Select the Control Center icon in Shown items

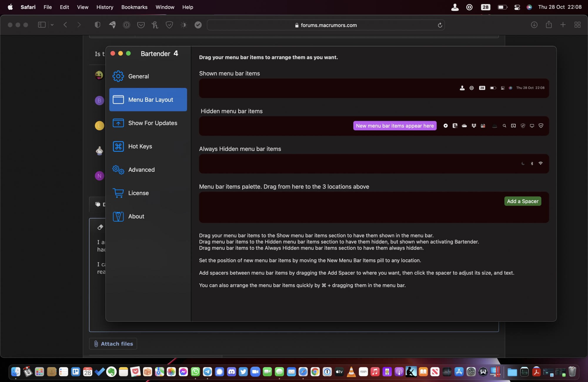pos(503,88)
